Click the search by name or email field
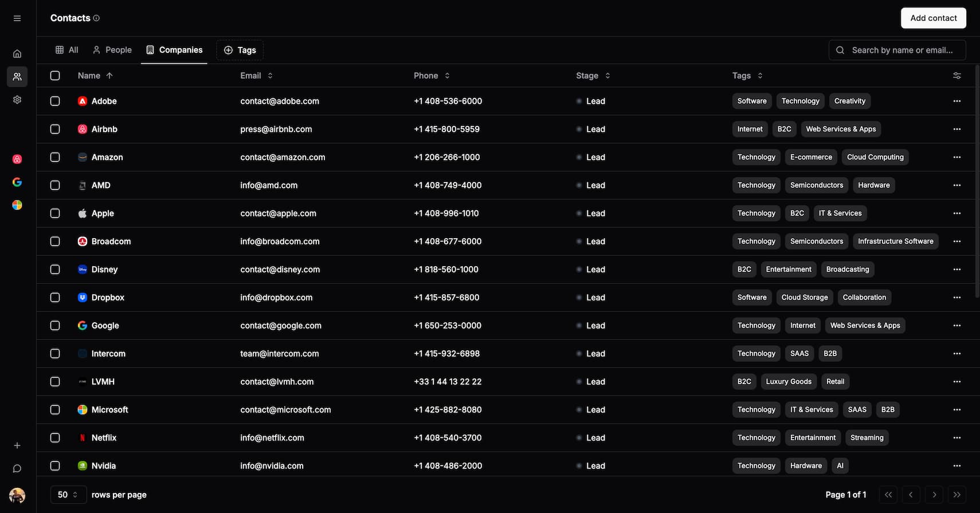 [x=897, y=50]
